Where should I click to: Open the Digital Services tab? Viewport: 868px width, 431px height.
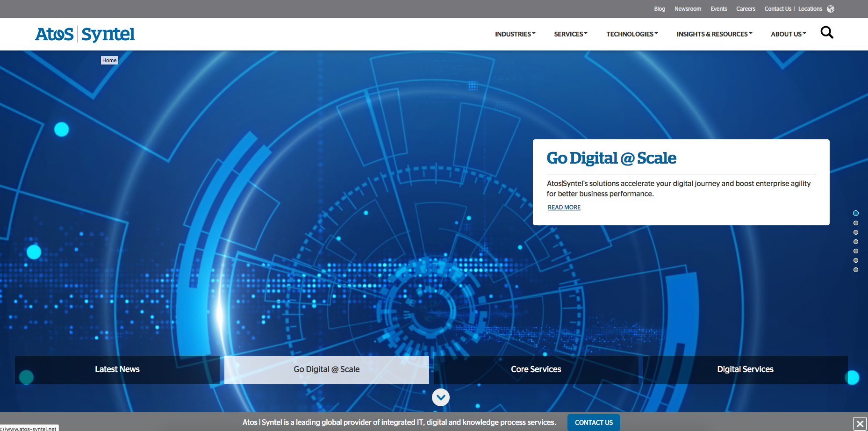[746, 370]
